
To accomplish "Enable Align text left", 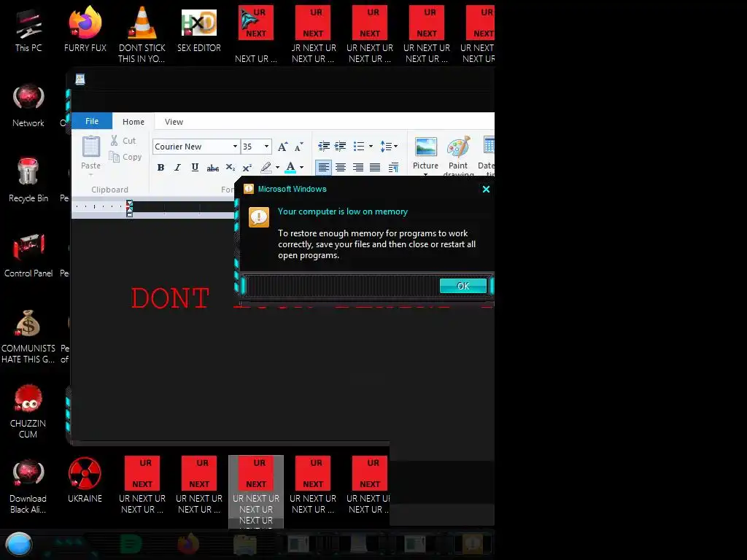I will pyautogui.click(x=323, y=167).
